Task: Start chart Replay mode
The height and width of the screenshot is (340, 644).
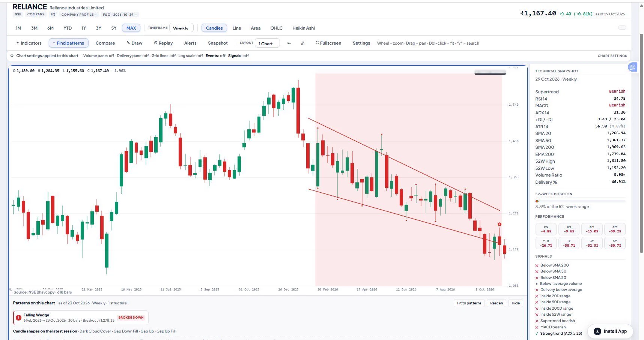Action: (163, 43)
